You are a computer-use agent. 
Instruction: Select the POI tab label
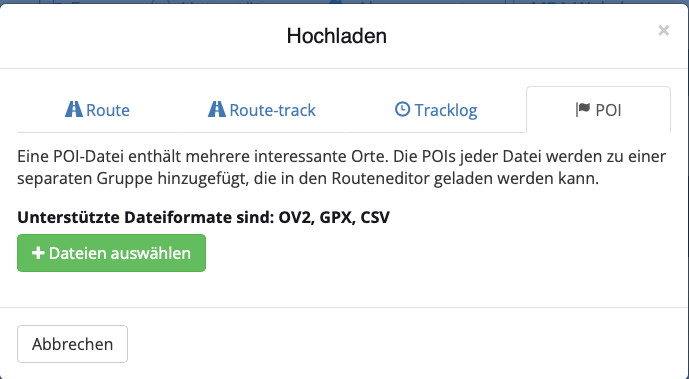pyautogui.click(x=608, y=110)
